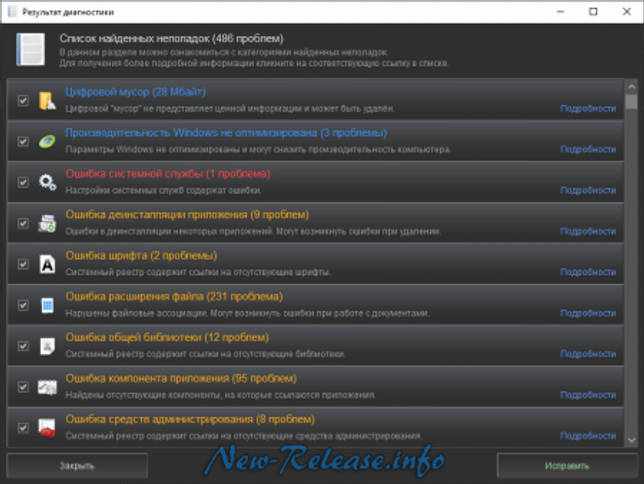Click the file extension error icon
The image size is (644, 484).
coord(48,305)
